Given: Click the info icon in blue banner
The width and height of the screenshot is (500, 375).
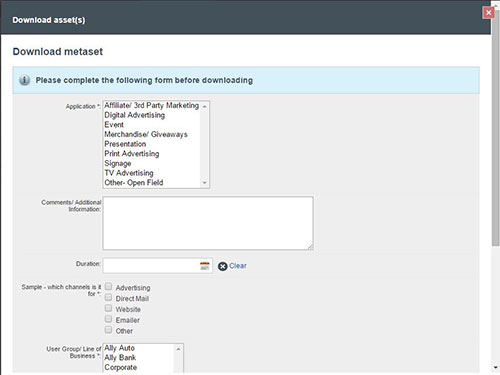Looking at the screenshot, I should [x=24, y=80].
